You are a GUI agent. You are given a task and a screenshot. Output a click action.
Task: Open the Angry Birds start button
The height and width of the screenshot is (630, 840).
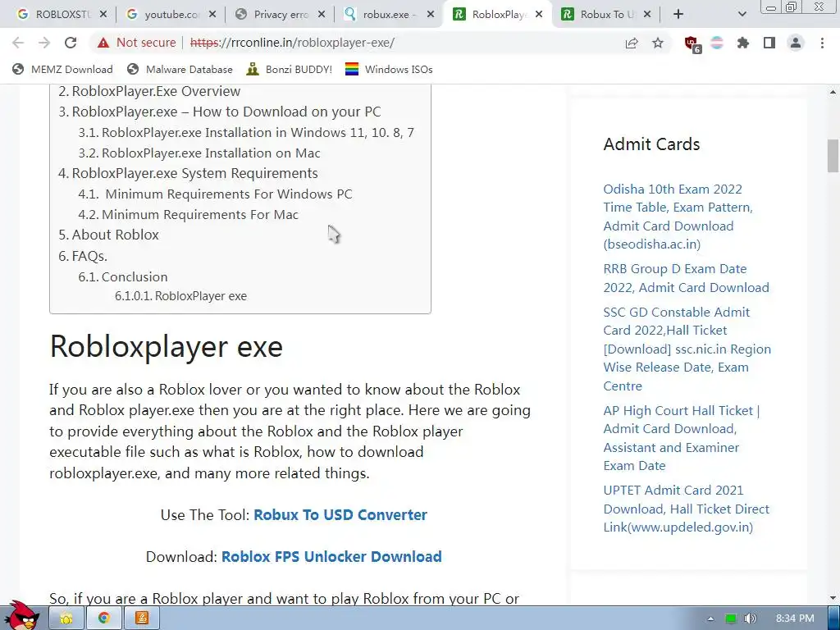tap(21, 616)
